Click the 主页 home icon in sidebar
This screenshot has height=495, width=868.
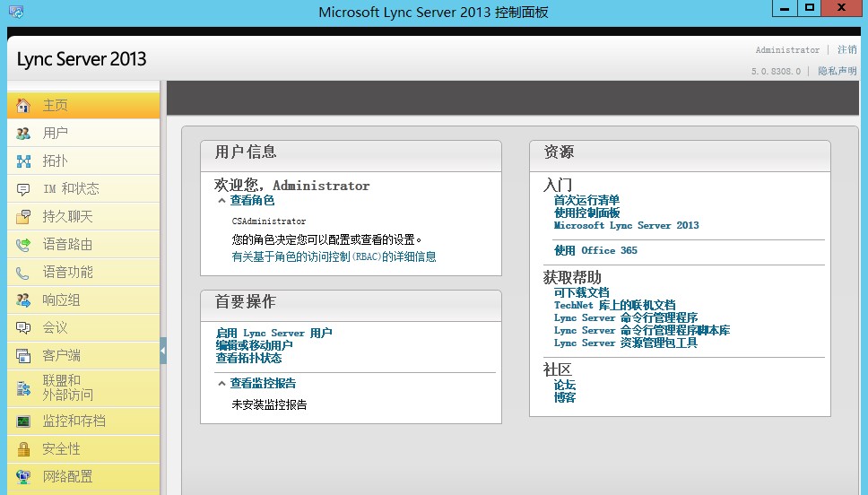23,105
